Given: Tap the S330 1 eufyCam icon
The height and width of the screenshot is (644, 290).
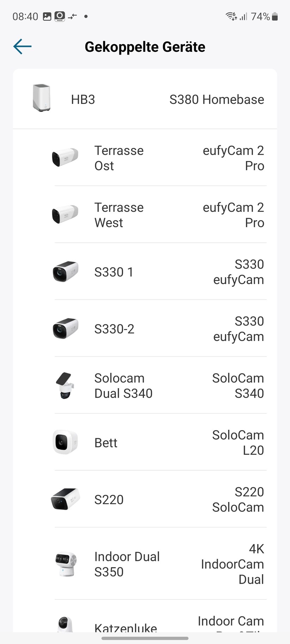Looking at the screenshot, I should coord(66,272).
